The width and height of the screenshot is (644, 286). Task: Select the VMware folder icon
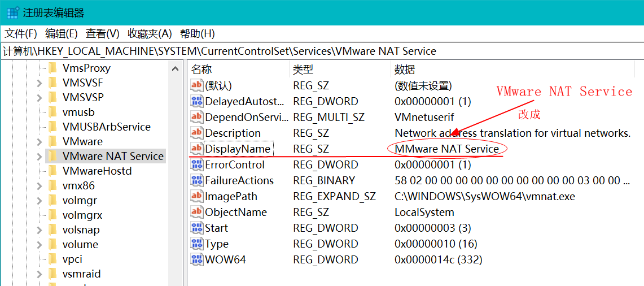click(x=52, y=141)
